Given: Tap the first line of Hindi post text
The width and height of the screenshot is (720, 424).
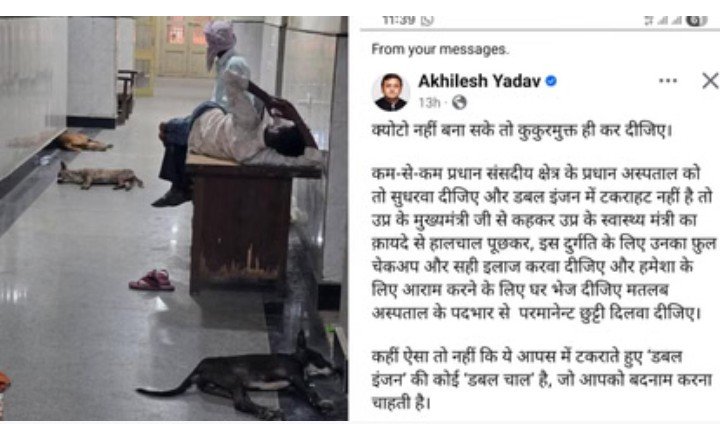Looking at the screenshot, I should 522,131.
